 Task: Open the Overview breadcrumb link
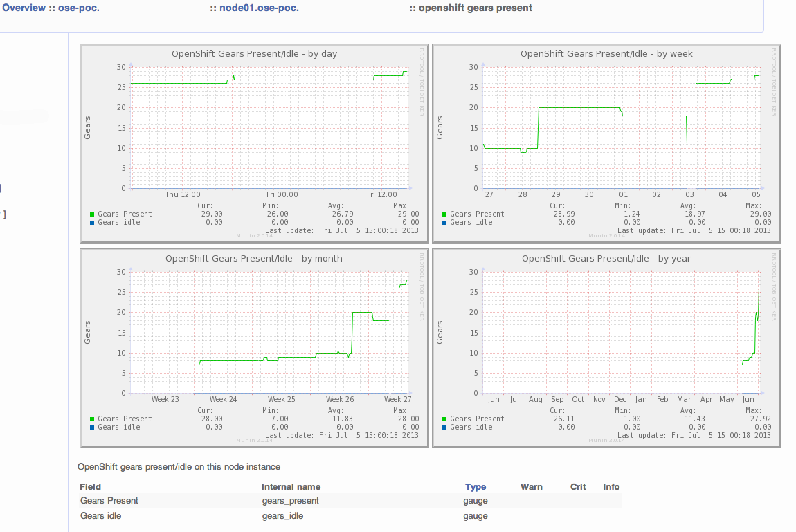[24, 8]
